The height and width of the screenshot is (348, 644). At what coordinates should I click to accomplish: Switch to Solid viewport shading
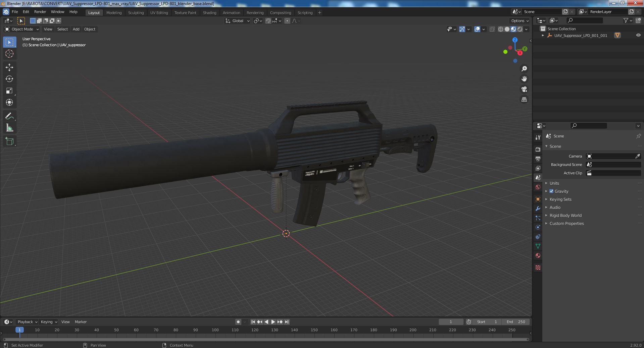pyautogui.click(x=507, y=29)
